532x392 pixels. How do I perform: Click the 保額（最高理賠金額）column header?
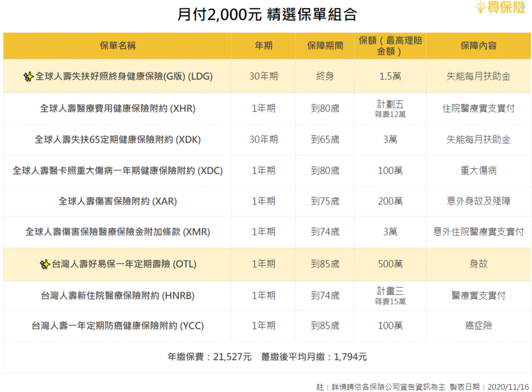(390, 46)
